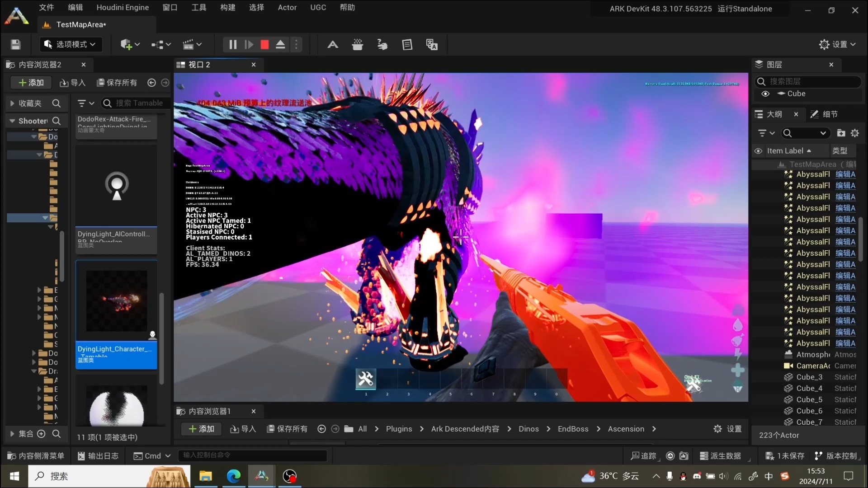Click the Play button to run simulation
Screen dimensions: 868x488
click(x=249, y=45)
